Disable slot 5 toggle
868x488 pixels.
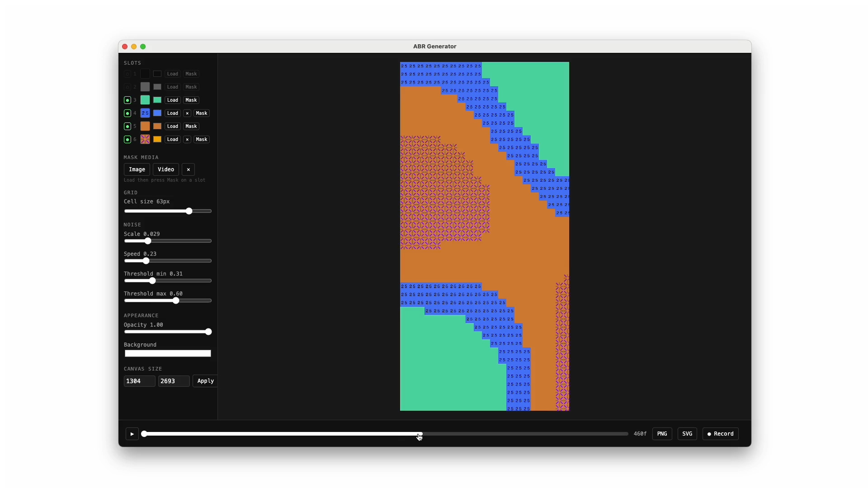(127, 127)
